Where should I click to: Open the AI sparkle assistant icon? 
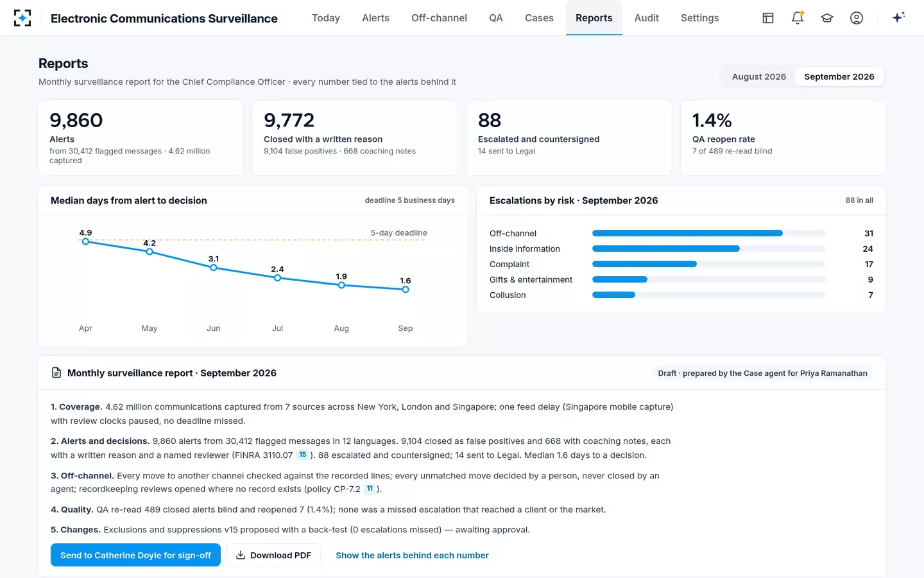(898, 17)
